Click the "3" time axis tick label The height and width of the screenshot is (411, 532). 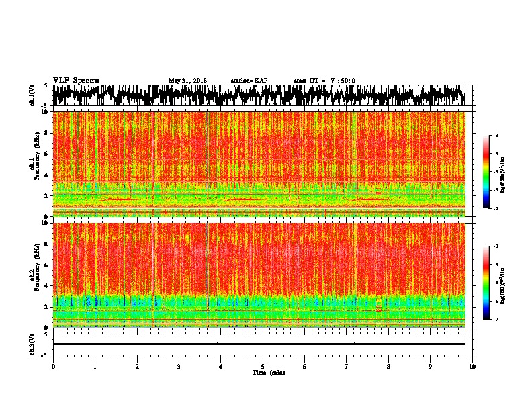click(179, 367)
